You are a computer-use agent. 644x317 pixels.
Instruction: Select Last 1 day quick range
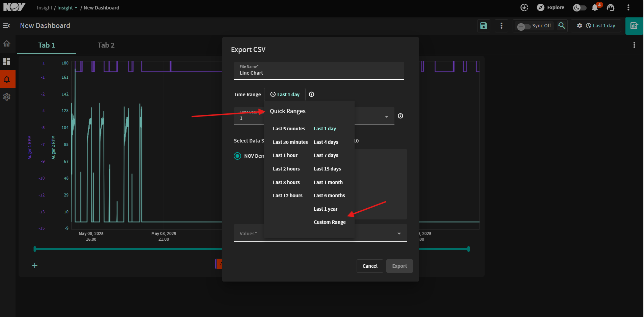pos(325,129)
